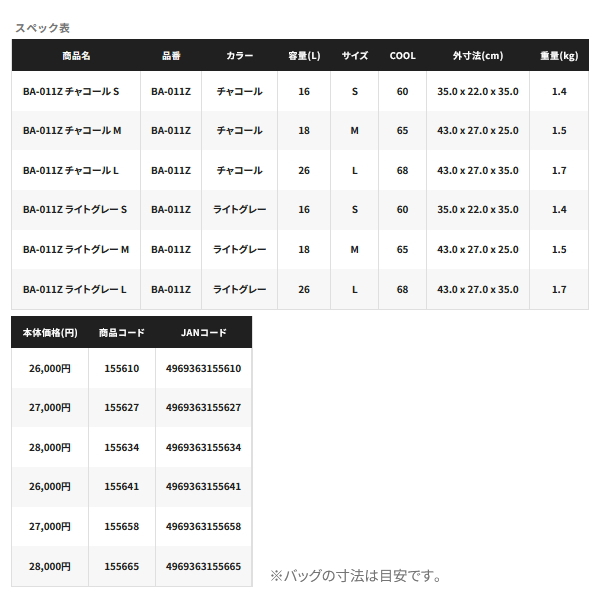600x600 pixels.
Task: Click product code 155634
Action: point(122,447)
